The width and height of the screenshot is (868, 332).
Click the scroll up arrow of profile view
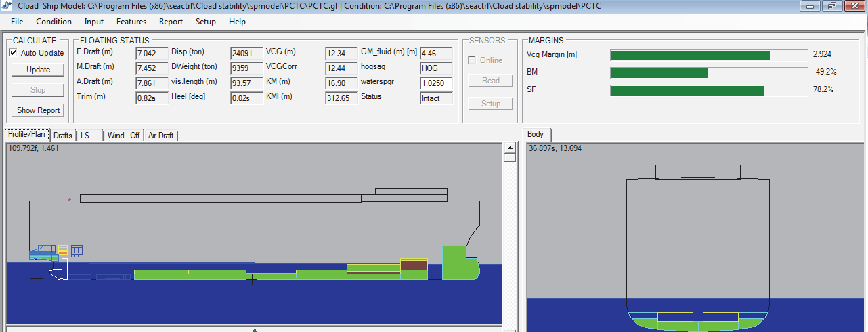pos(510,147)
